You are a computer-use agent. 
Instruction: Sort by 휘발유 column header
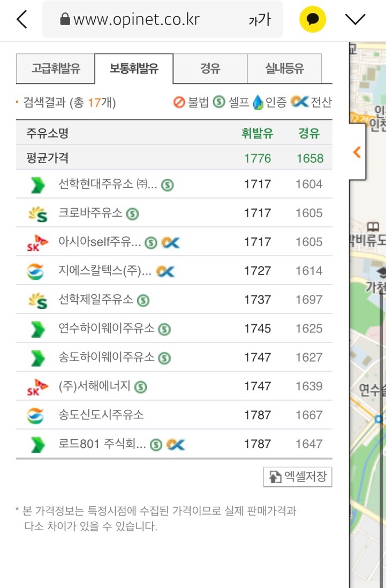[x=258, y=133]
